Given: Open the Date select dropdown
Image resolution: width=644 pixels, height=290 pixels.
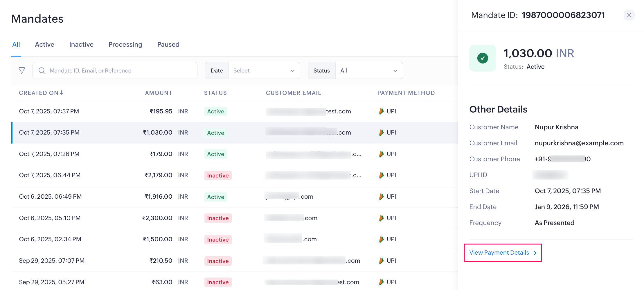Looking at the screenshot, I should point(264,70).
